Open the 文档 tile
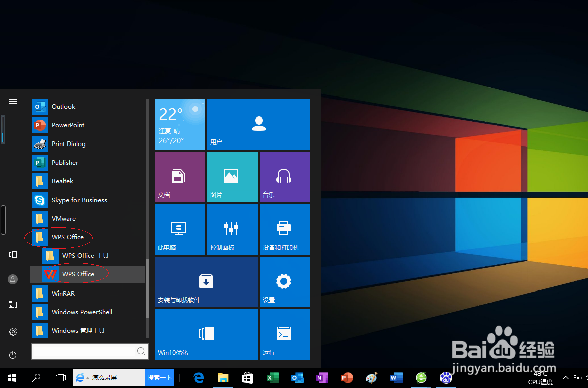Viewport: 588px width, 388px height. point(180,177)
